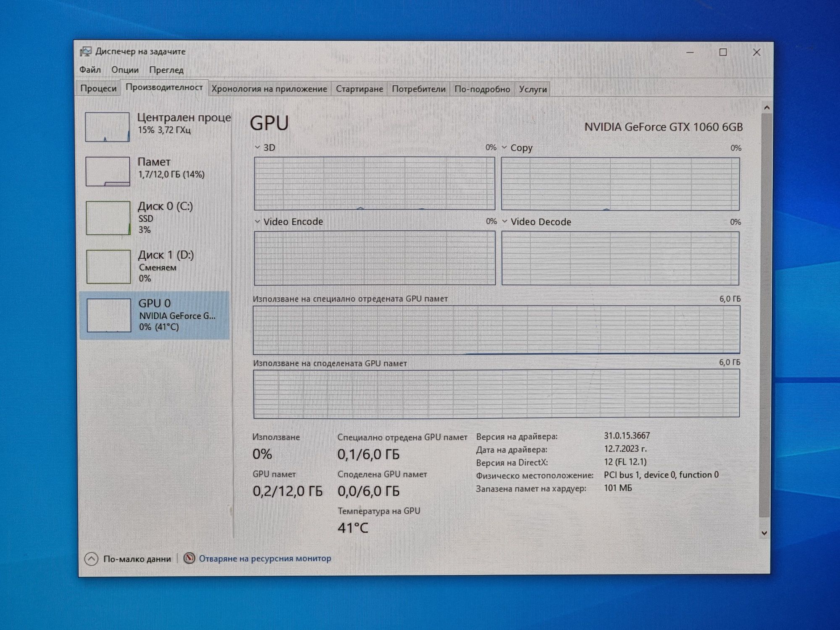Open the Video Decode engine dropdown

tap(504, 221)
